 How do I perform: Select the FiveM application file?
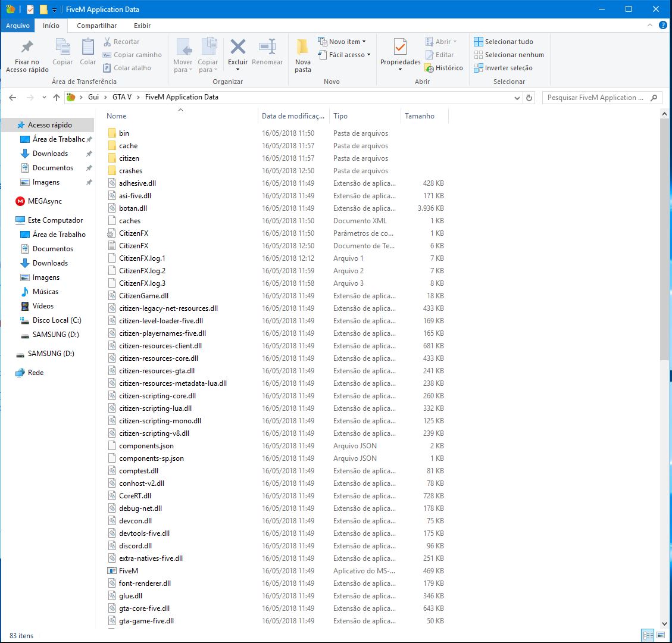[x=129, y=570]
